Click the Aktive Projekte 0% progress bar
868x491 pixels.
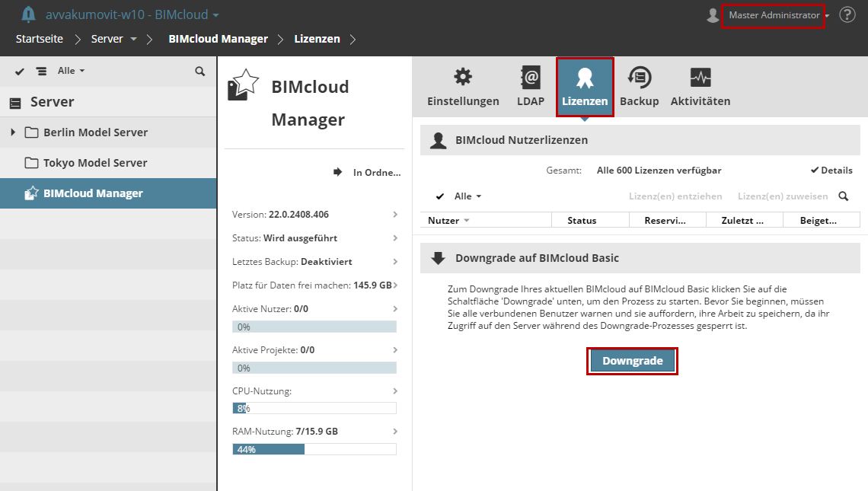314,368
